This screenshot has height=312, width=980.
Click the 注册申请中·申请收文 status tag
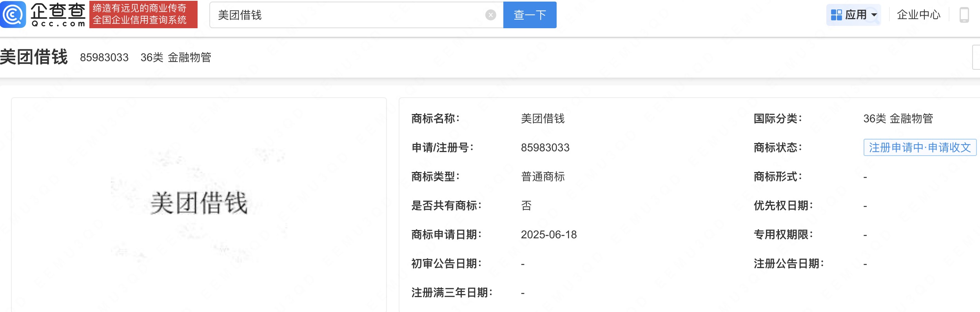tap(920, 147)
